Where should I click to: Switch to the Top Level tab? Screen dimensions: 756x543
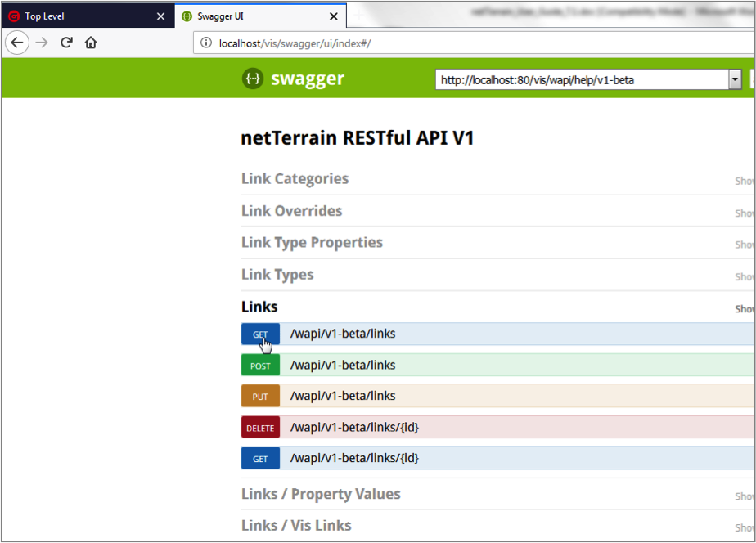coord(88,16)
